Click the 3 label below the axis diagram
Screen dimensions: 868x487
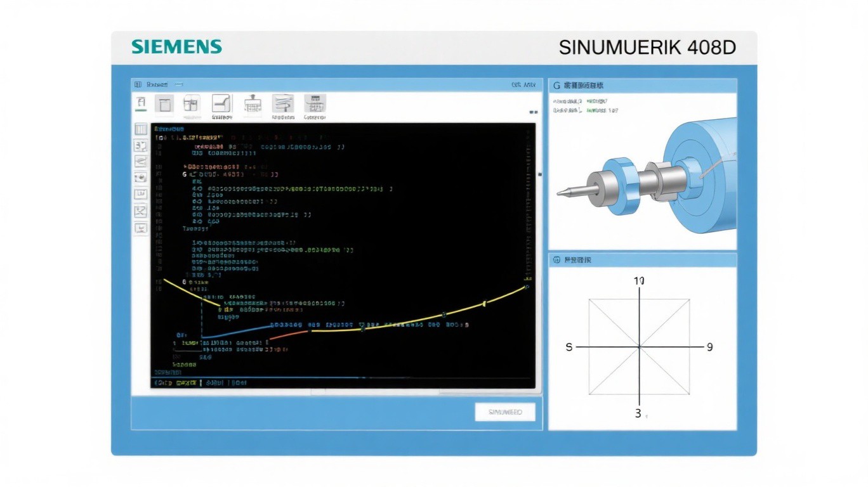click(638, 413)
